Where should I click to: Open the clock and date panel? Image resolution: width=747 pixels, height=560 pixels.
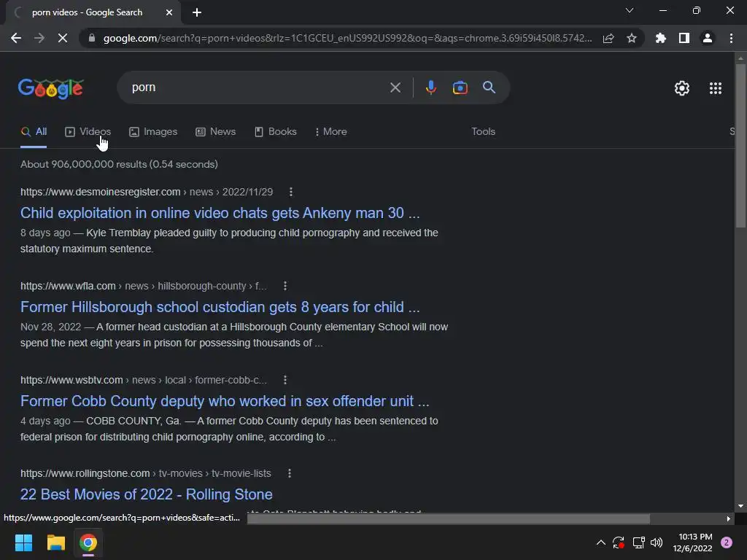coord(692,542)
